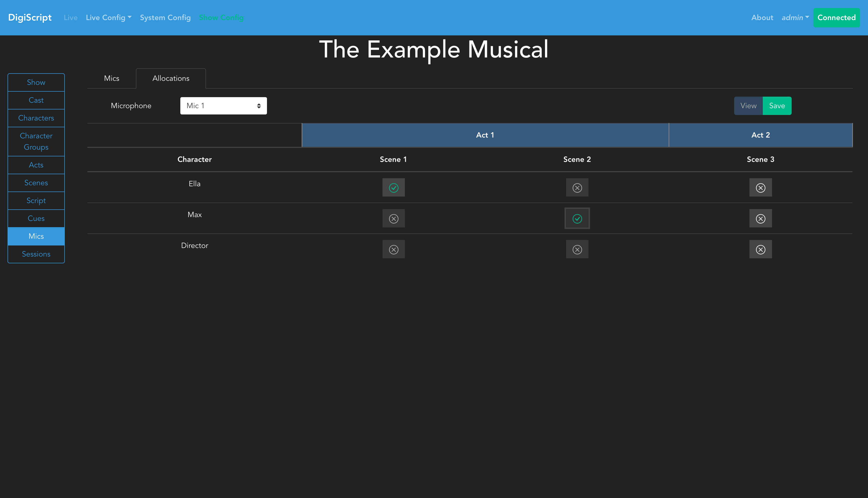This screenshot has height=498, width=868.
Task: Unassign Ella's Scene 1 checkmark icon
Action: (394, 188)
